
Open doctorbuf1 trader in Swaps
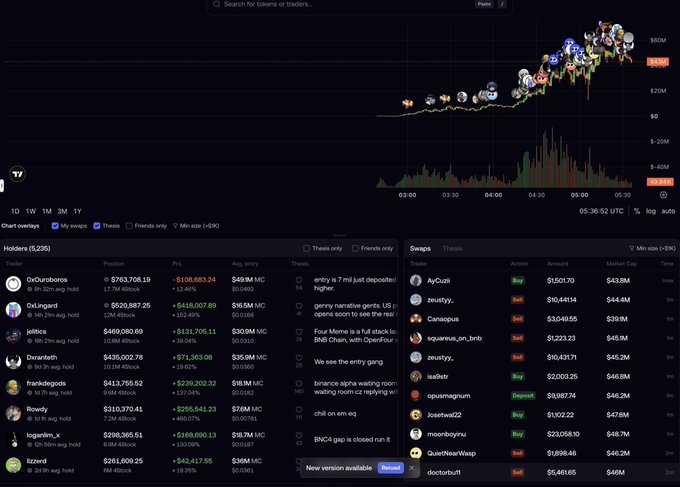pos(444,472)
